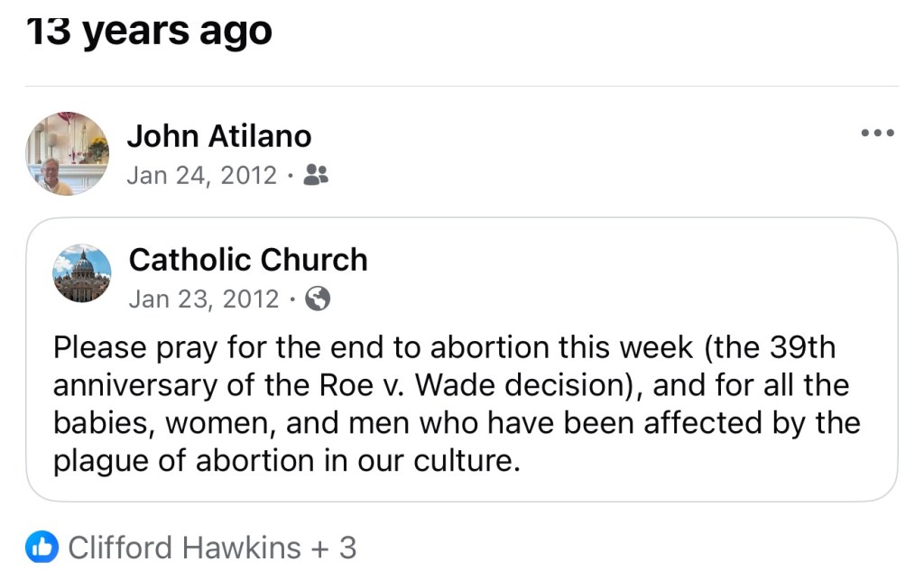This screenshot has height=571, width=924.
Task: Click the divider line under '13 years ago'
Action: (462, 87)
